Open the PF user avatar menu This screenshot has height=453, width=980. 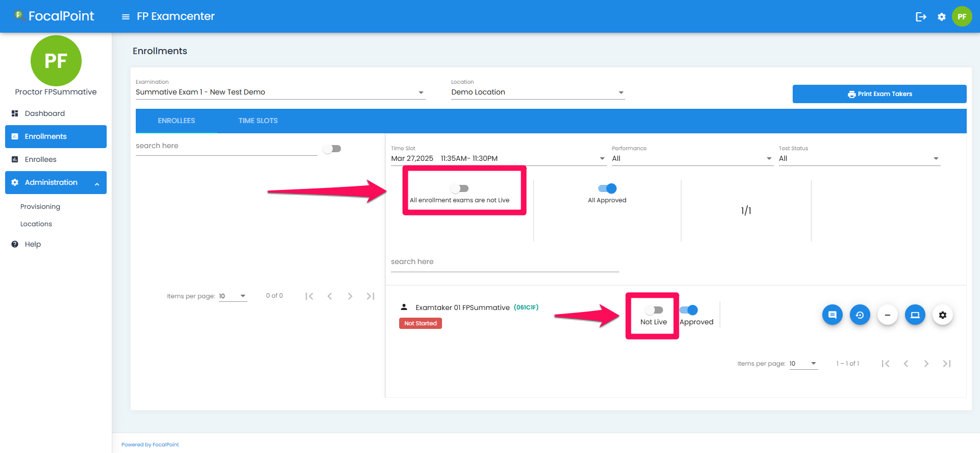[x=962, y=16]
